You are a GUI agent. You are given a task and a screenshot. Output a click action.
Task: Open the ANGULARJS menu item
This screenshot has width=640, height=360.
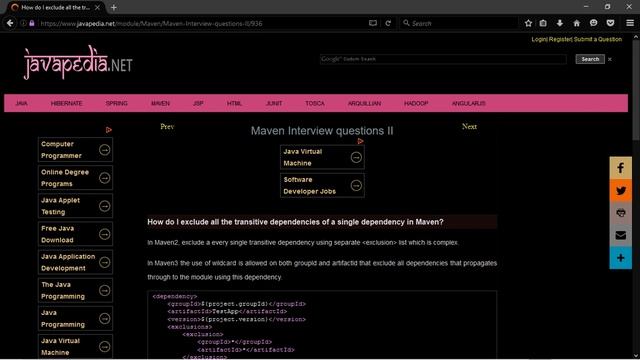[469, 104]
